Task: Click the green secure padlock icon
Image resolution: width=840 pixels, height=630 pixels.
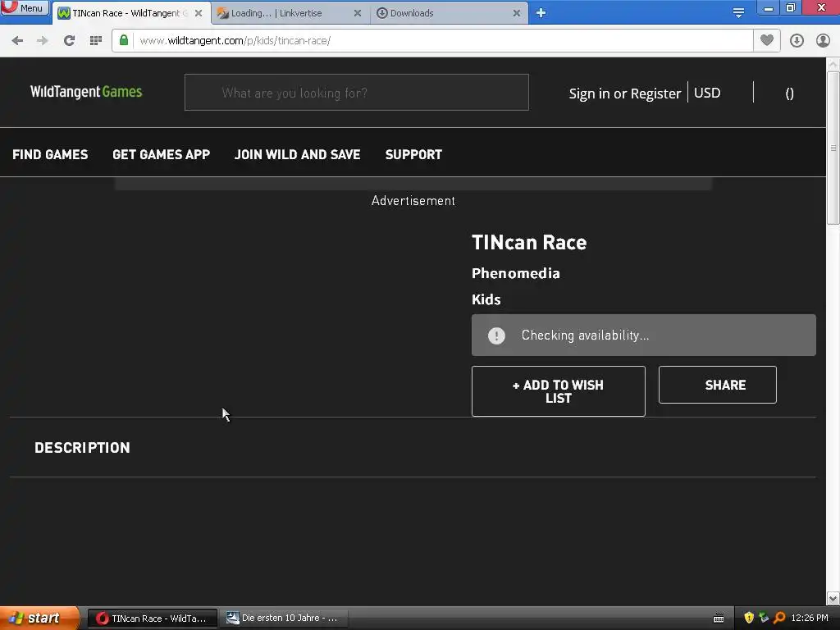Action: pos(124,40)
